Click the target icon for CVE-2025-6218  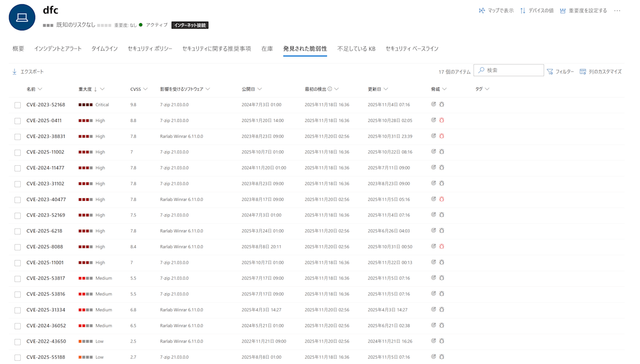coord(434,231)
